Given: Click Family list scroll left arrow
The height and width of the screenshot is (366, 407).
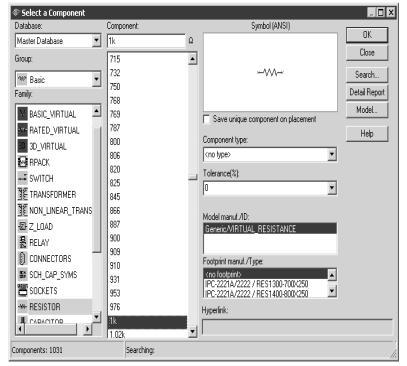Looking at the screenshot, I should pos(21,329).
